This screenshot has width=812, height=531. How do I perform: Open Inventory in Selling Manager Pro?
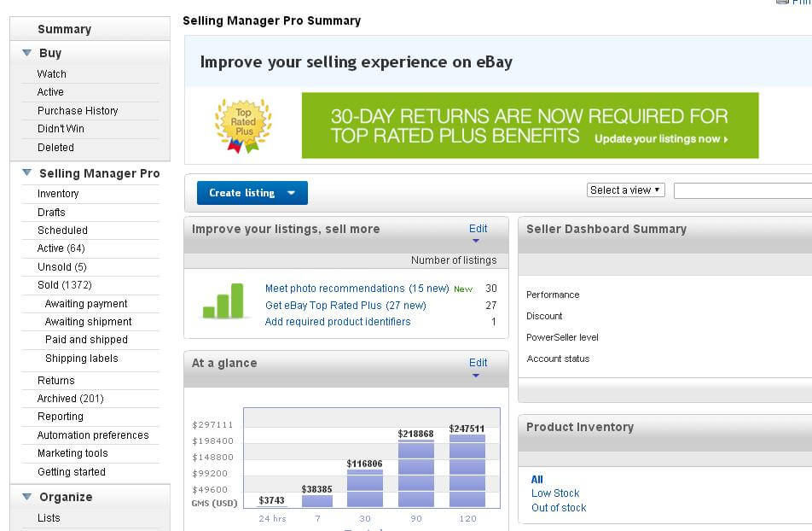58,194
